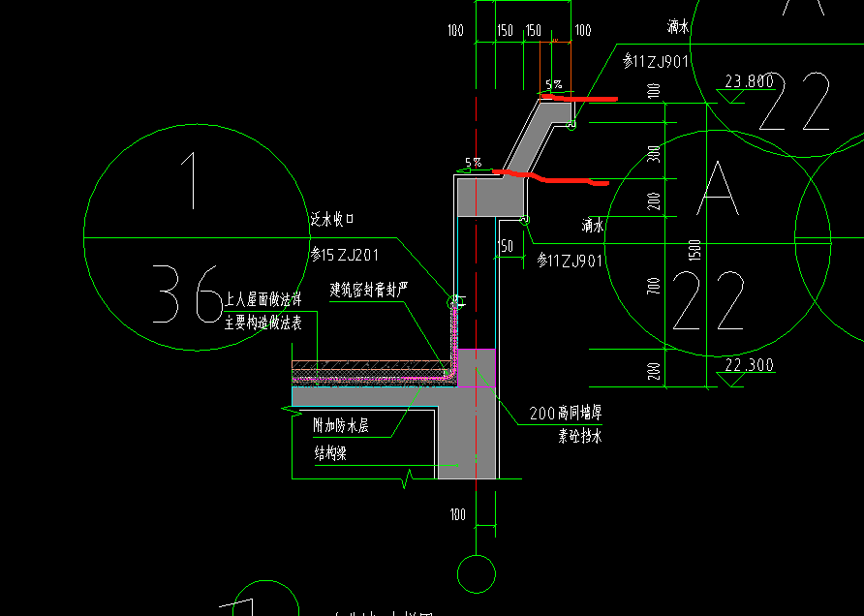Click the magenta plain-concrete water-stop rectangle

(477, 368)
